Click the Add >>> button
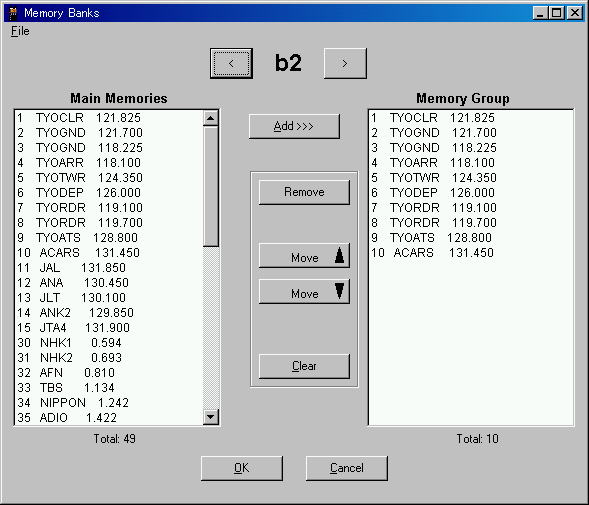The width and height of the screenshot is (589, 505). coord(294,126)
